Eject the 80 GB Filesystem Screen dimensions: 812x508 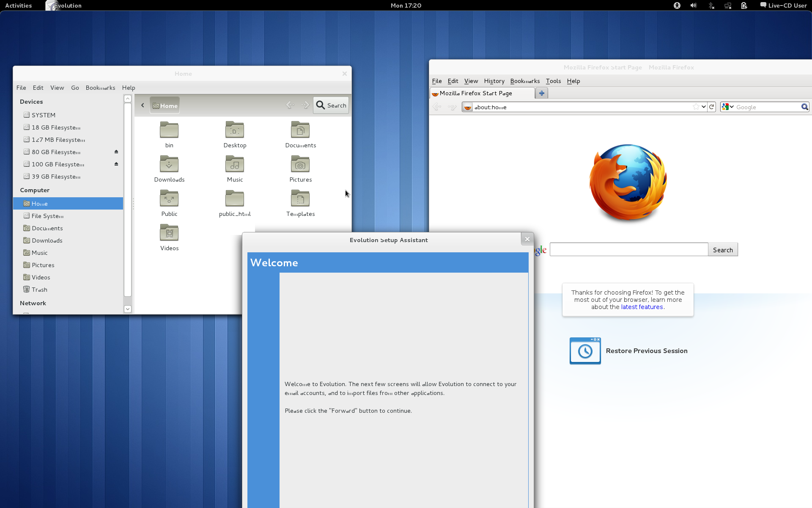pyautogui.click(x=116, y=152)
